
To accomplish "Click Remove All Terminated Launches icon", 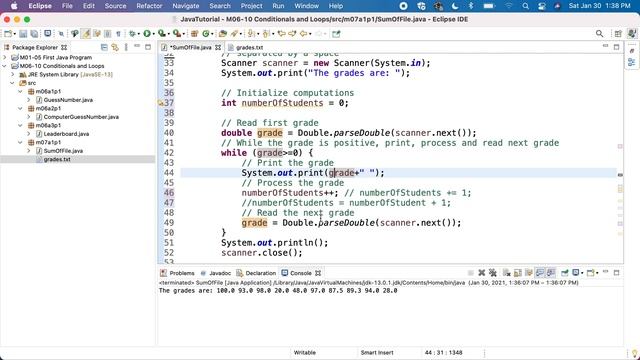I will point(493,273).
